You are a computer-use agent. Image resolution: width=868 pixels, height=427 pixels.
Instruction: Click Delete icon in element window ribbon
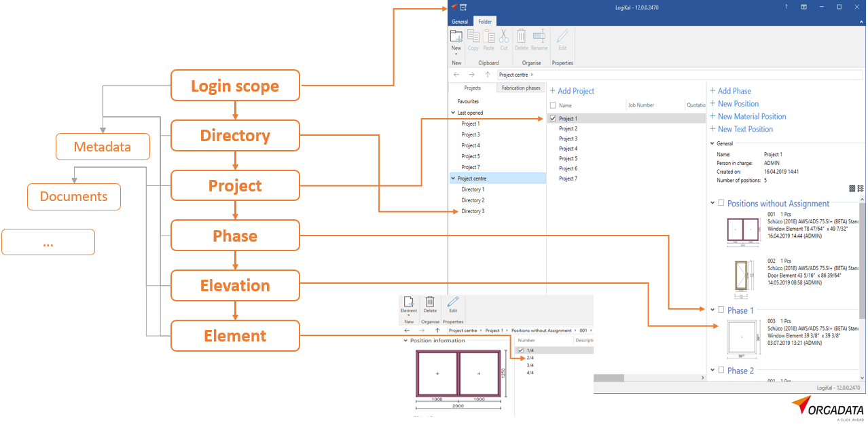click(x=430, y=301)
